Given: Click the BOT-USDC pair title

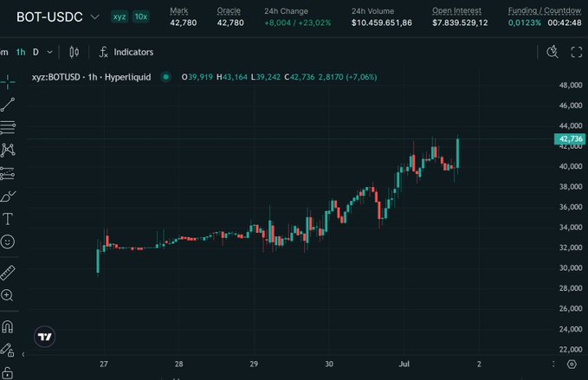Looking at the screenshot, I should pyautogui.click(x=49, y=16).
